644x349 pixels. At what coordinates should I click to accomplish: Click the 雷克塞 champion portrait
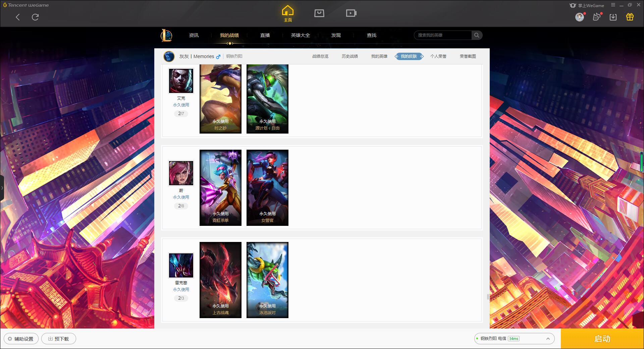(181, 265)
